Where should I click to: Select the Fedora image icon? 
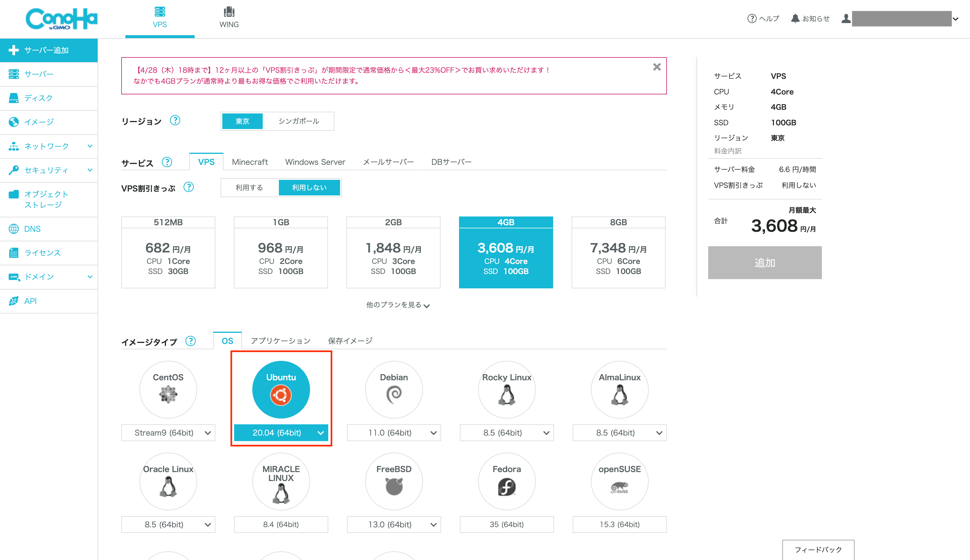(507, 481)
